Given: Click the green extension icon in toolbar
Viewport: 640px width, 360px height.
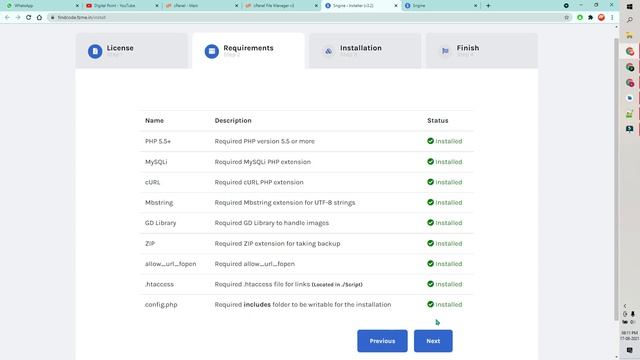Looking at the screenshot, I should point(580,18).
